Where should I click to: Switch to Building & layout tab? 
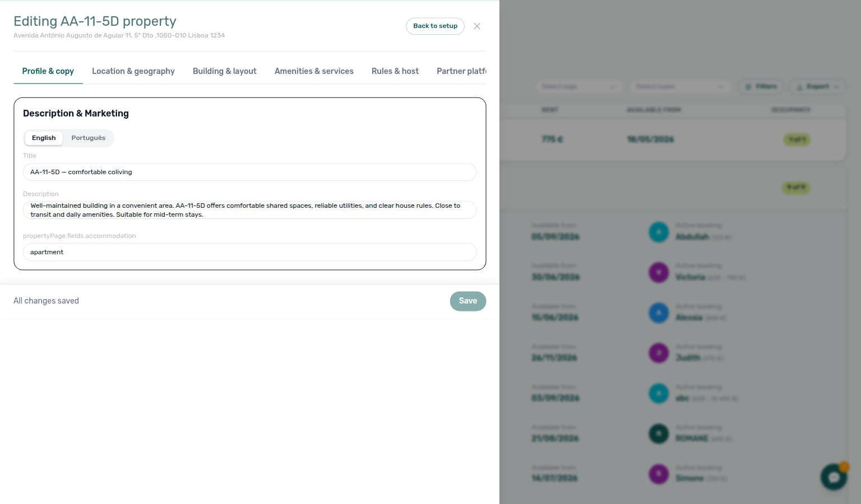225,71
